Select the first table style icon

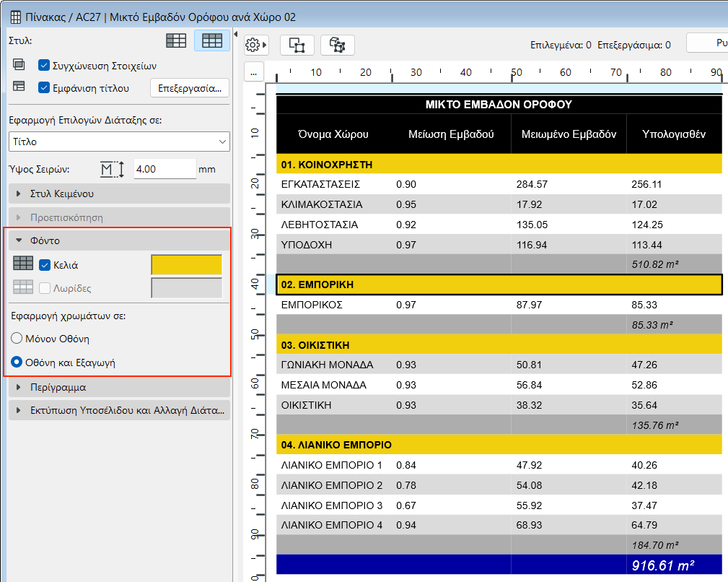176,41
